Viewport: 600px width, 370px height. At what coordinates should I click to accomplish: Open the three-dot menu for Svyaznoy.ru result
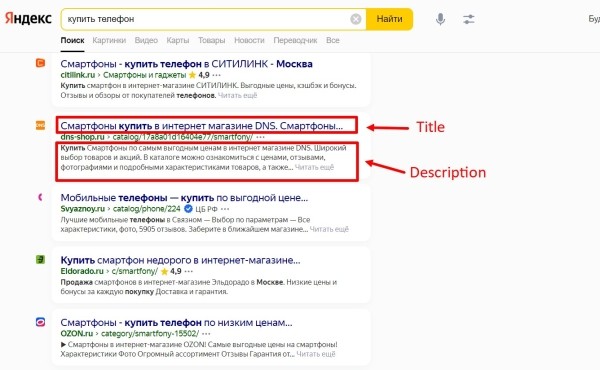click(x=225, y=209)
